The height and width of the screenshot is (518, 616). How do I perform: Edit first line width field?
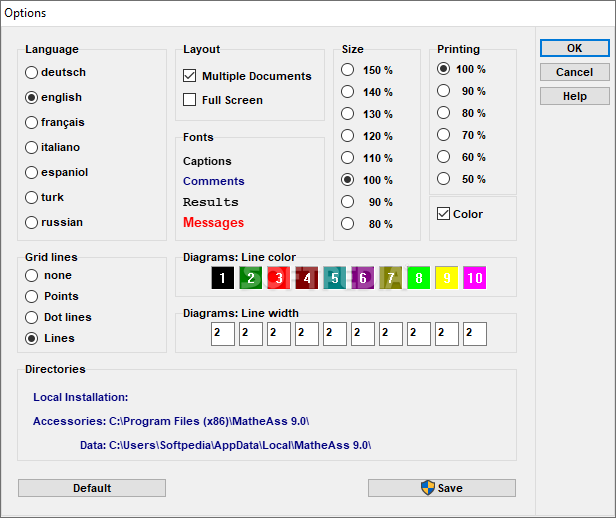click(223, 334)
